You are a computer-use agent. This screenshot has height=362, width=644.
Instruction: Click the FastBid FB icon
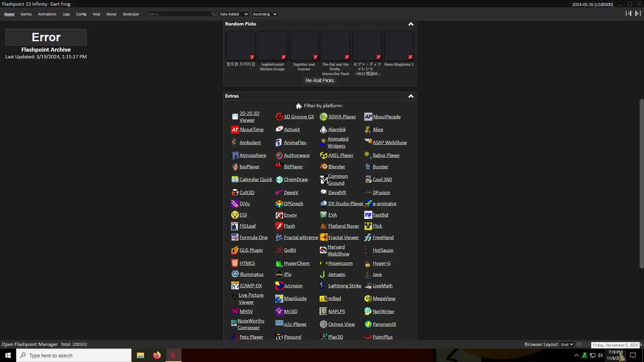point(368,215)
